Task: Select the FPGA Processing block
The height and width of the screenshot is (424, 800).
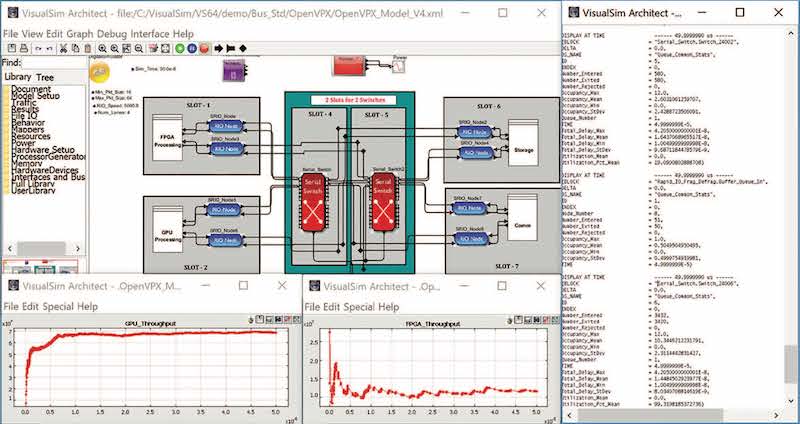Action: click(x=167, y=138)
